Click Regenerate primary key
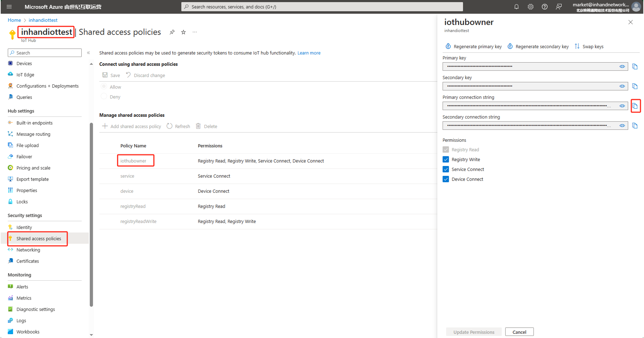This screenshot has height=338, width=644. (x=473, y=47)
